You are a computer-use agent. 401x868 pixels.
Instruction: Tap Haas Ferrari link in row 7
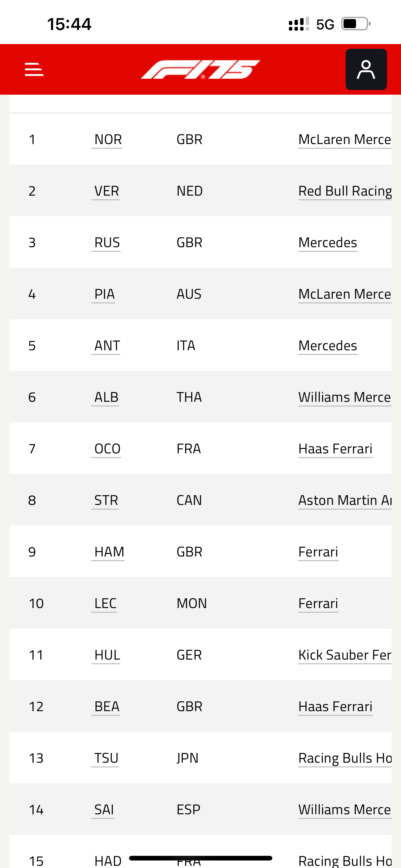pyautogui.click(x=335, y=449)
